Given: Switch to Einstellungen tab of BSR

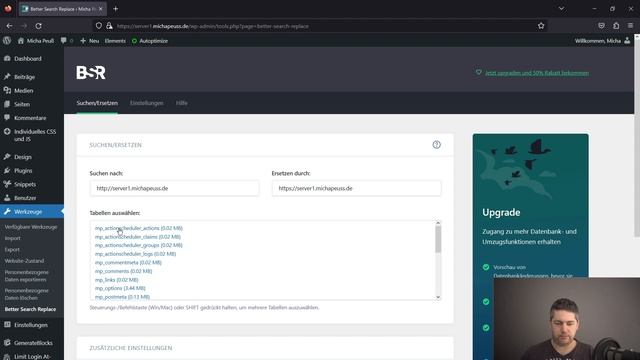Looking at the screenshot, I should tap(147, 103).
